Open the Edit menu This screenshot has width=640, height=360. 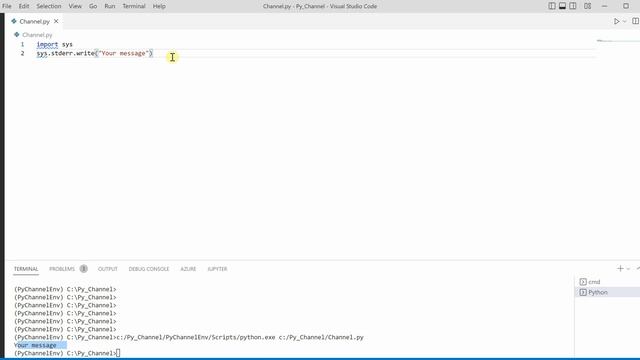24,6
